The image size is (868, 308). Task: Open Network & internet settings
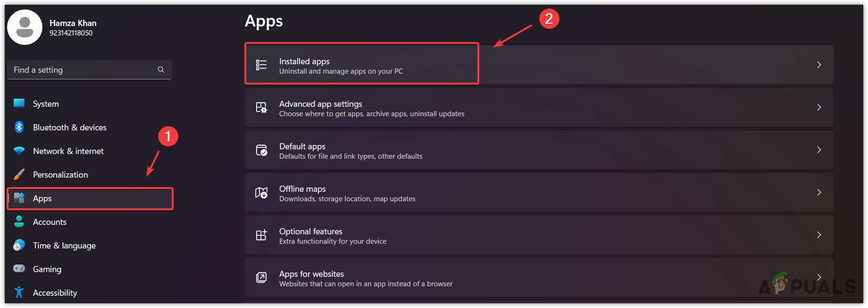68,151
